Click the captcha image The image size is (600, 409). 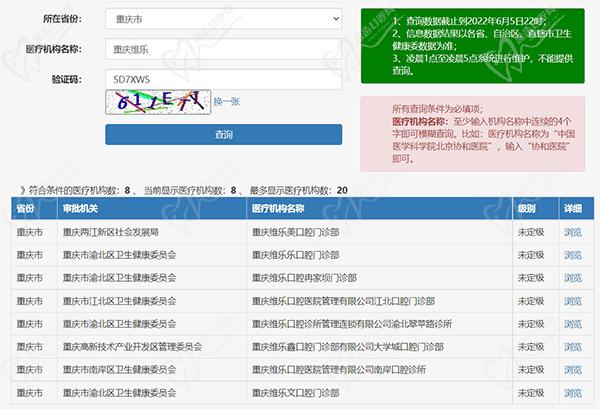[x=158, y=102]
